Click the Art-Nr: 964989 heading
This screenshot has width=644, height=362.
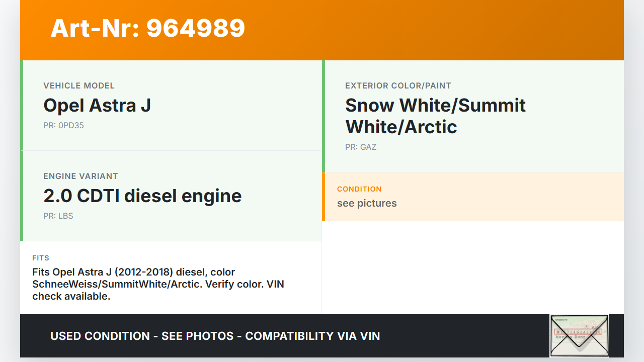148,28
